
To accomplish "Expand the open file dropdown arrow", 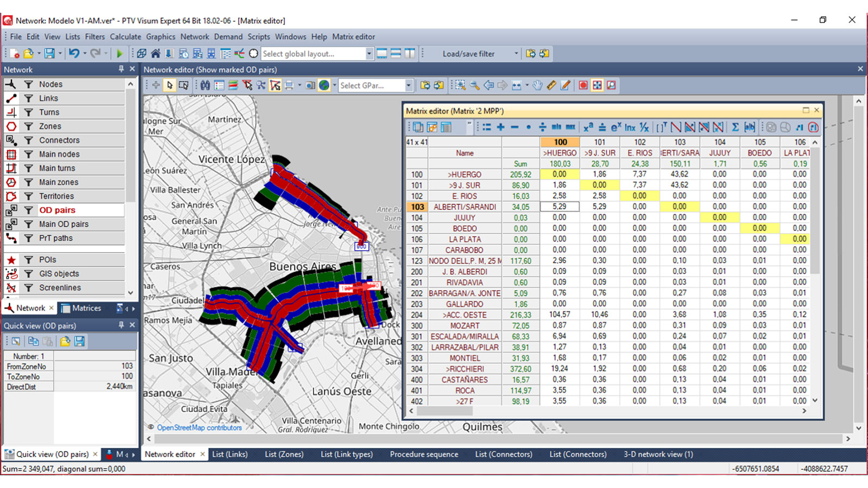I will pyautogui.click(x=39, y=53).
